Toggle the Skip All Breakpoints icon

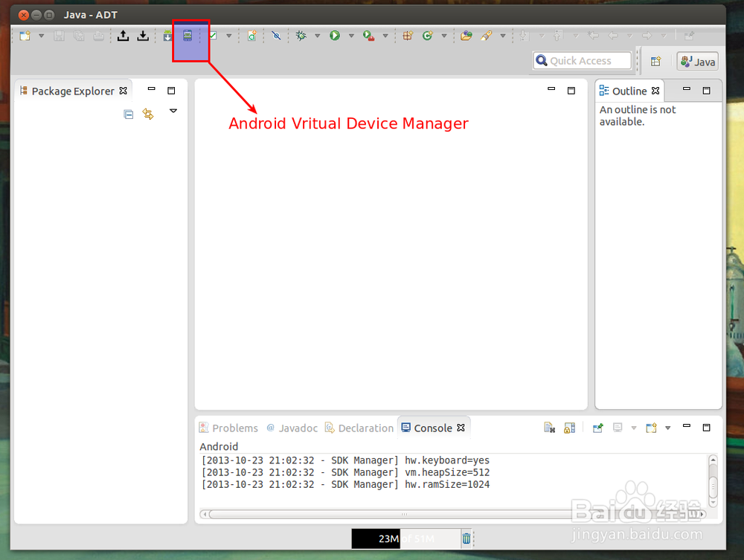click(276, 36)
